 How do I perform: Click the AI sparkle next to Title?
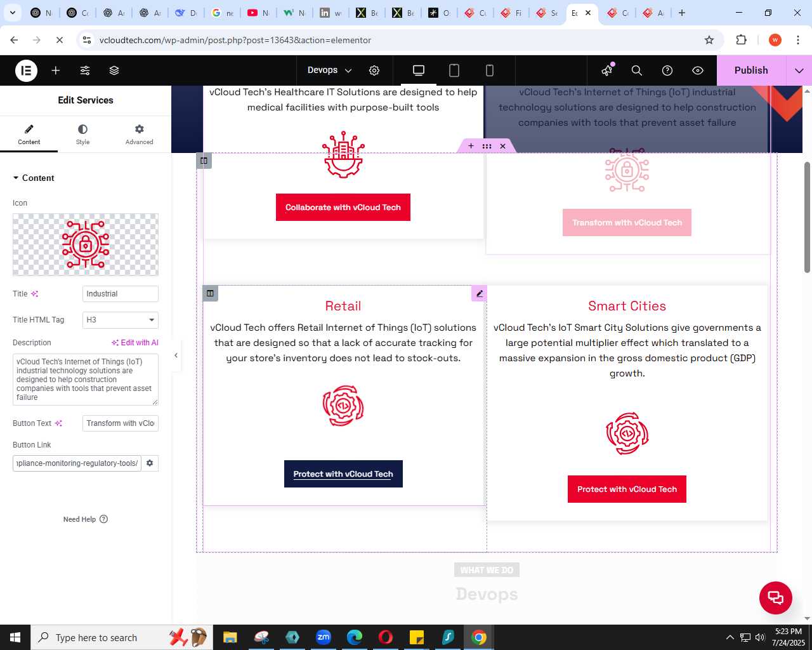tap(35, 294)
